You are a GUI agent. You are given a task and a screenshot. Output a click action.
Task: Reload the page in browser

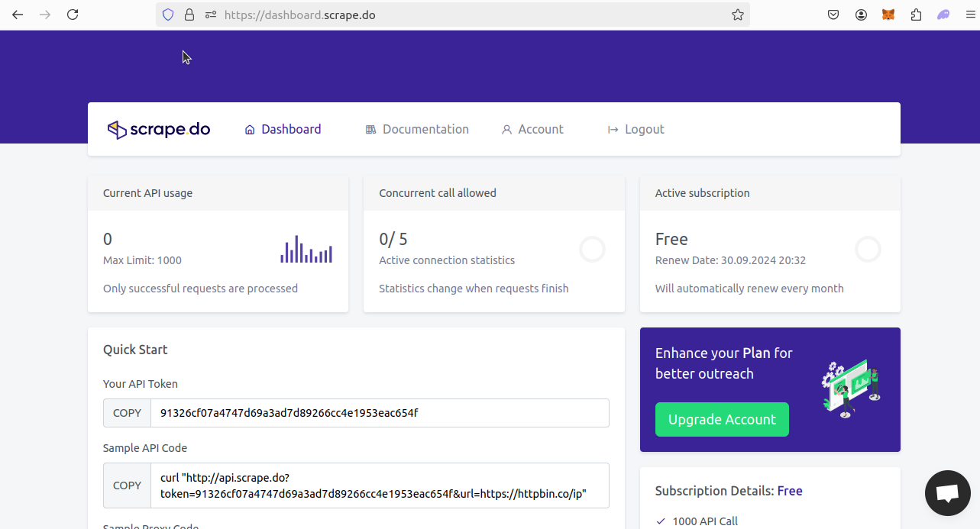click(73, 15)
